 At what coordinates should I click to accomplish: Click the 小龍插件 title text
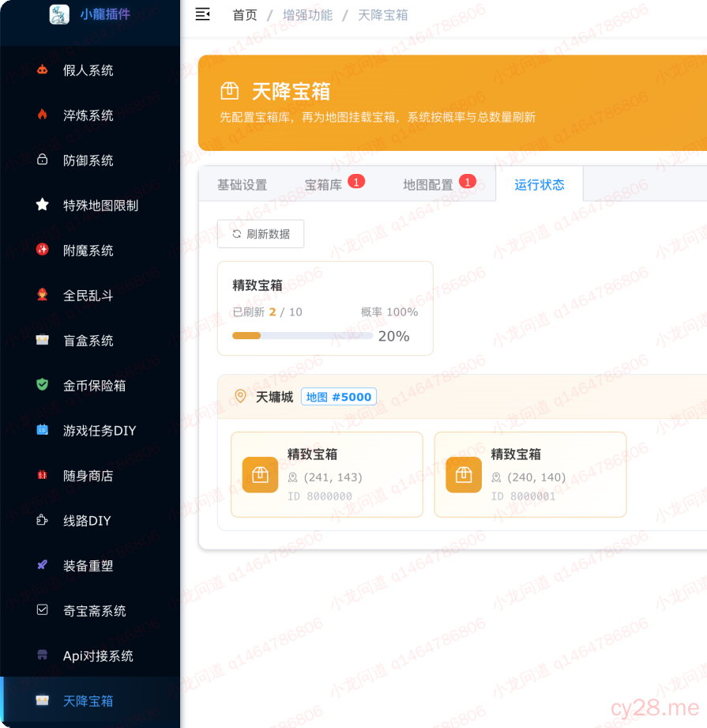tap(105, 14)
